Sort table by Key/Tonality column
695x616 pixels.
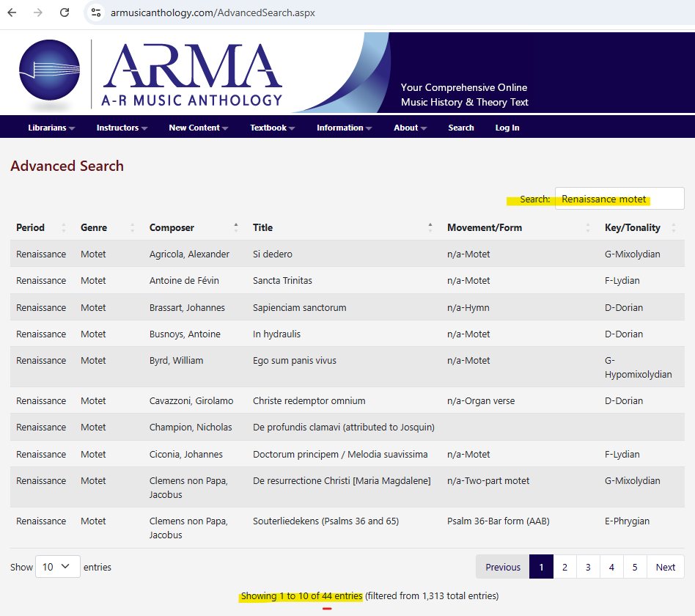click(x=640, y=227)
